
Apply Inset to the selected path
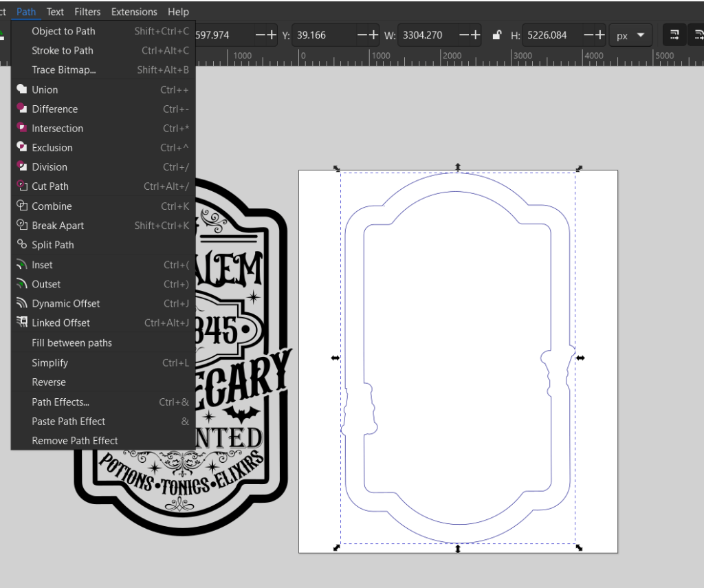click(x=42, y=265)
